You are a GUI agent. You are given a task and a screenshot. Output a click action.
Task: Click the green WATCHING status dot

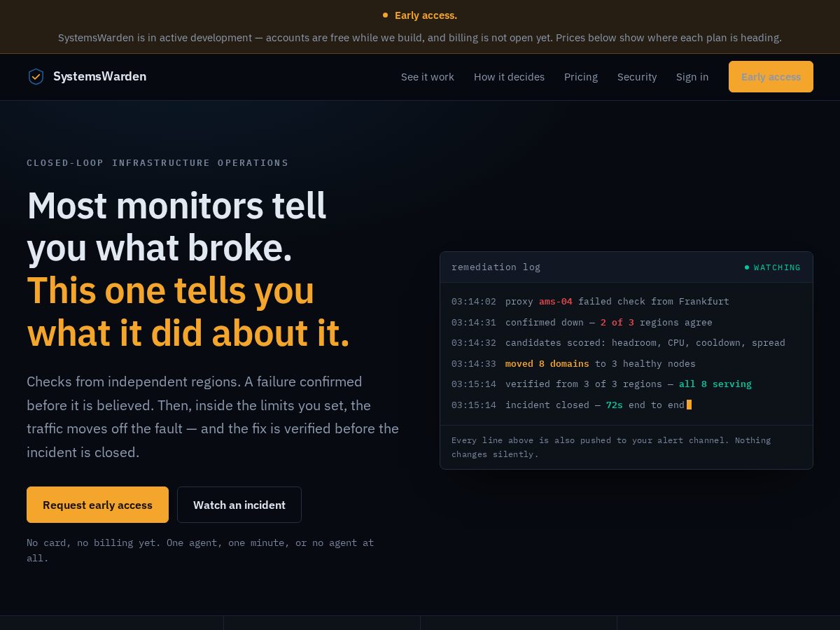click(747, 267)
